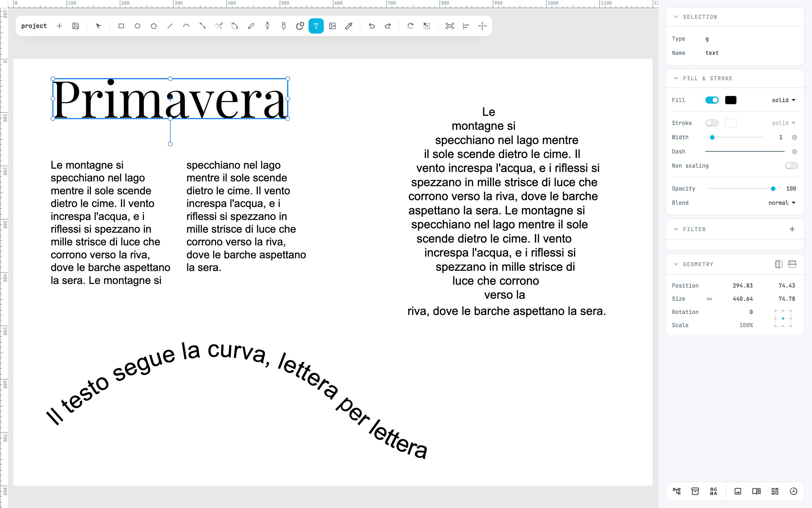Enable the Stroke switch
Viewport: 812px width, 508px height.
click(712, 123)
